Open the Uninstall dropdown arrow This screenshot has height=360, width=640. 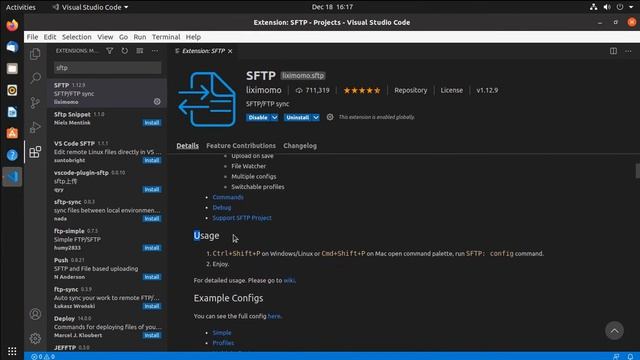[x=316, y=118]
